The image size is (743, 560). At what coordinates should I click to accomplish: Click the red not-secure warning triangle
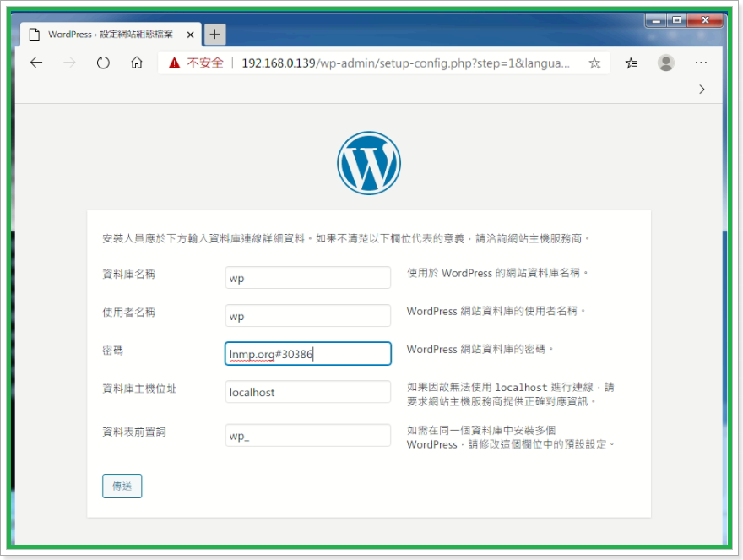175,63
